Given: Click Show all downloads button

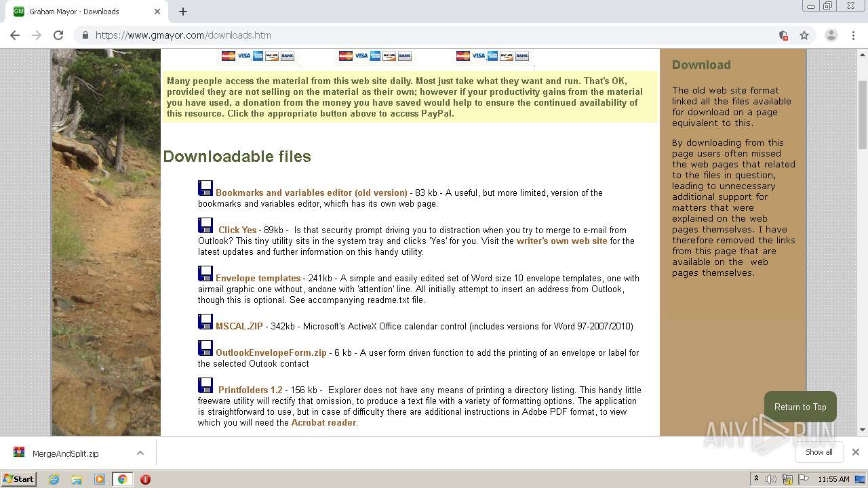Looking at the screenshot, I should [x=819, y=452].
